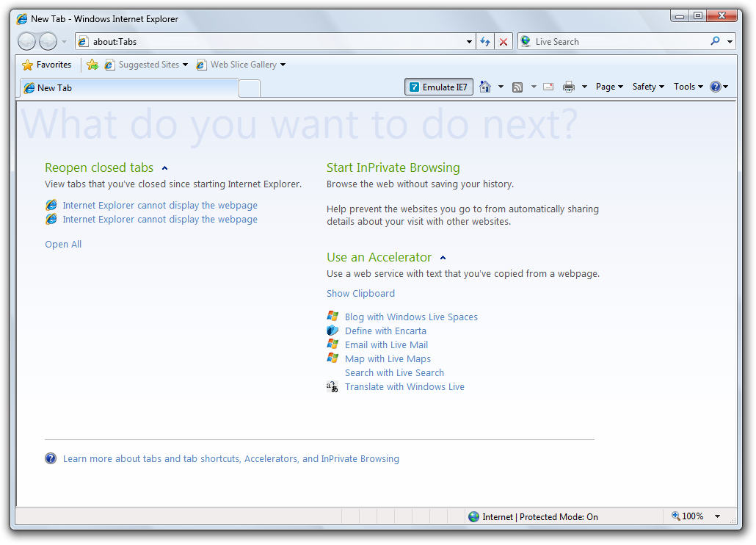
Task: Click Search with Live Search link
Action: [x=394, y=373]
